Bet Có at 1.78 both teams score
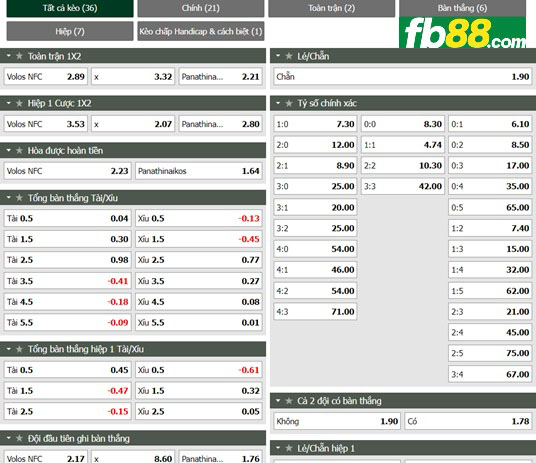536x463 pixels. (x=469, y=421)
